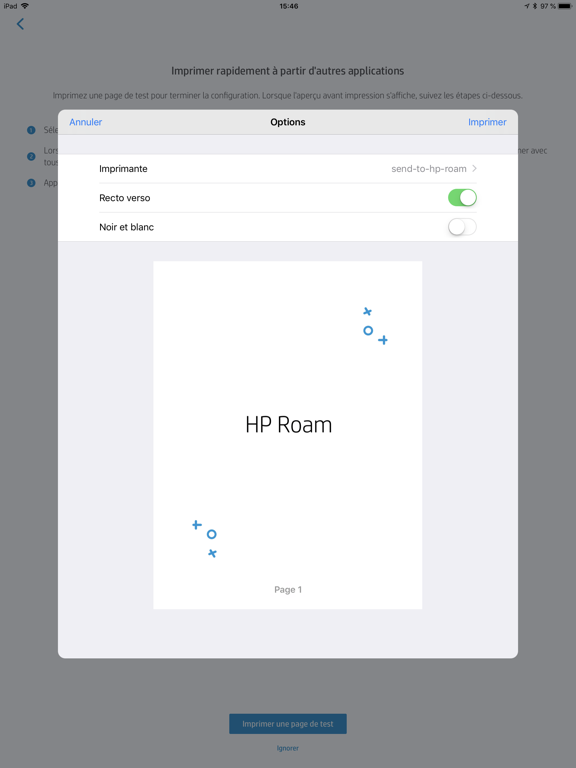
Task: Click step 3 bullet icon behind dialog
Action: 31,183
